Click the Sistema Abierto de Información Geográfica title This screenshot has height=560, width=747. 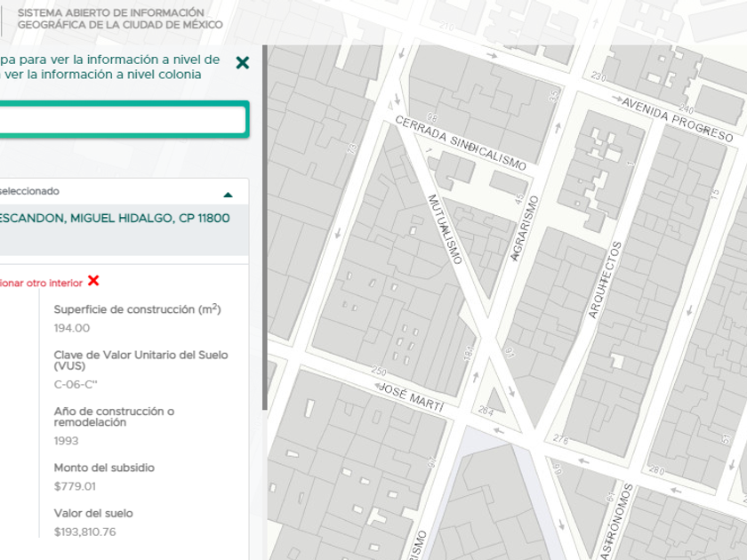pyautogui.click(x=110, y=19)
